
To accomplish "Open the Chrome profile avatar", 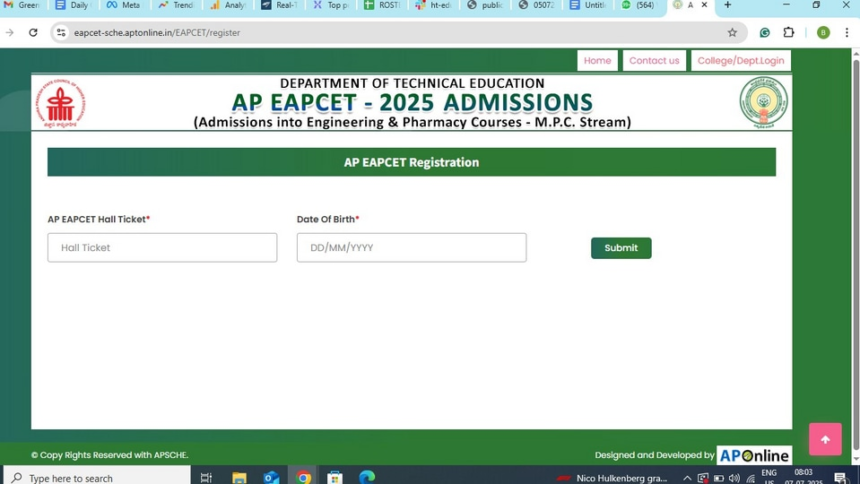I will 823,32.
